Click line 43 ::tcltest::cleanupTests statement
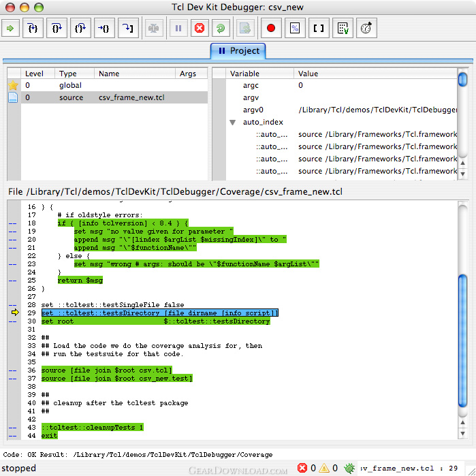This screenshot has width=476, height=476. coord(93,428)
